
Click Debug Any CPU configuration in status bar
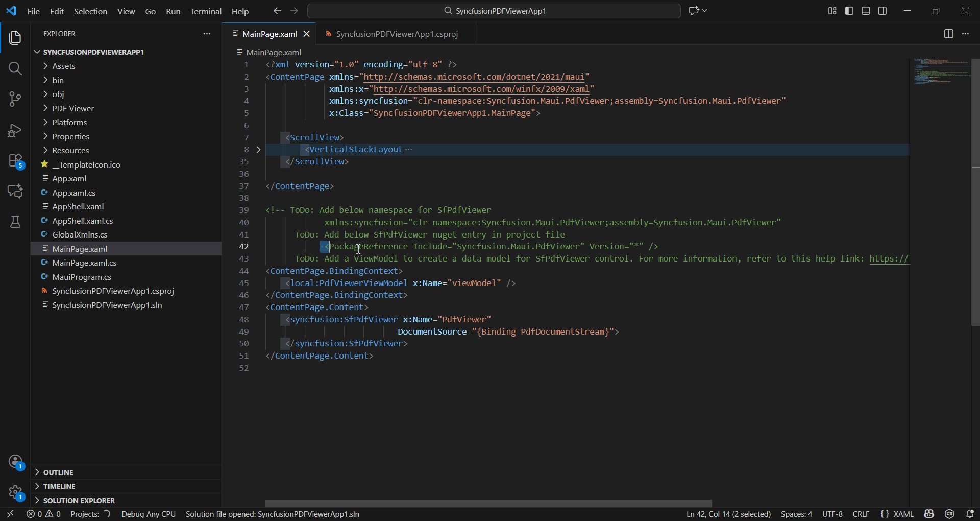149,514
